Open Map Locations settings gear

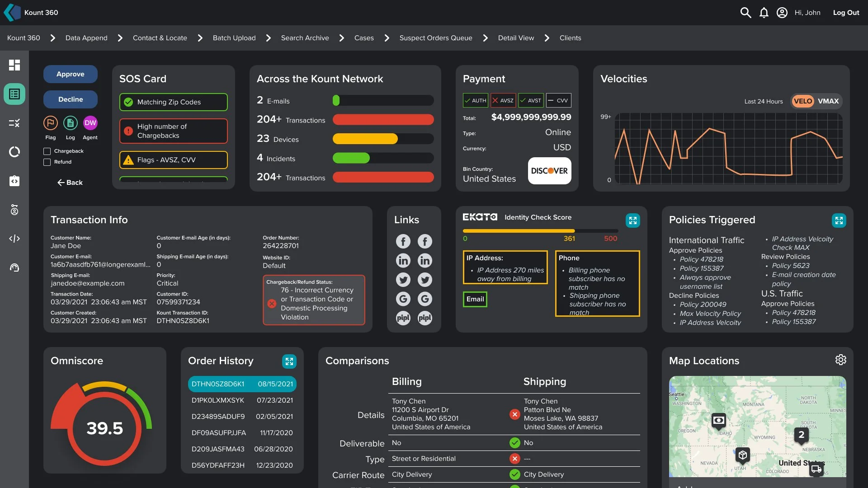pos(840,360)
